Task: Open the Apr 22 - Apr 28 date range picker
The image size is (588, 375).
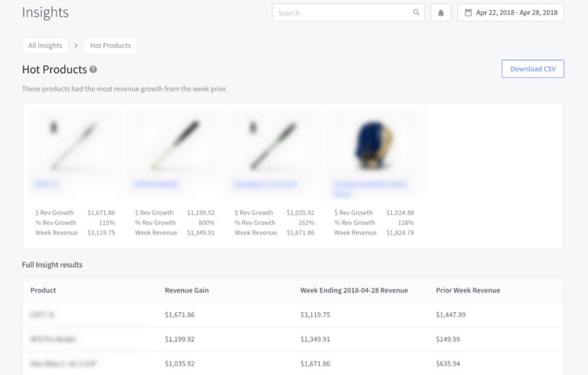Action: point(510,13)
